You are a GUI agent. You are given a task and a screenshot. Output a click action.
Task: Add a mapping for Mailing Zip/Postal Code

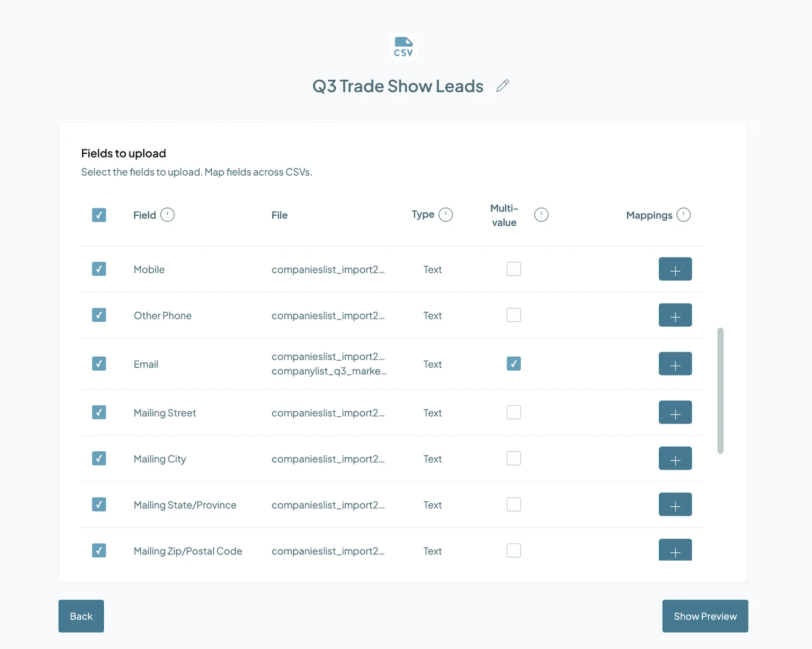(x=675, y=550)
